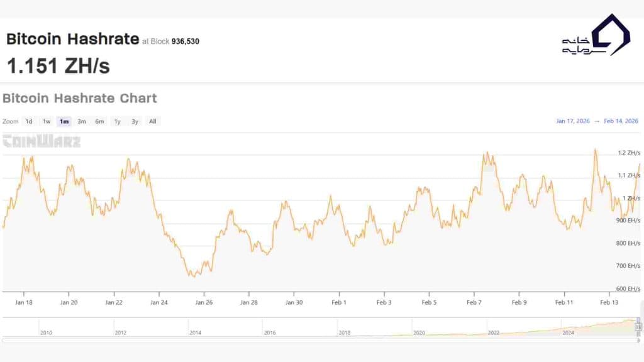
Task: Click the Jan 26 label on x-axis
Action: 204,302
